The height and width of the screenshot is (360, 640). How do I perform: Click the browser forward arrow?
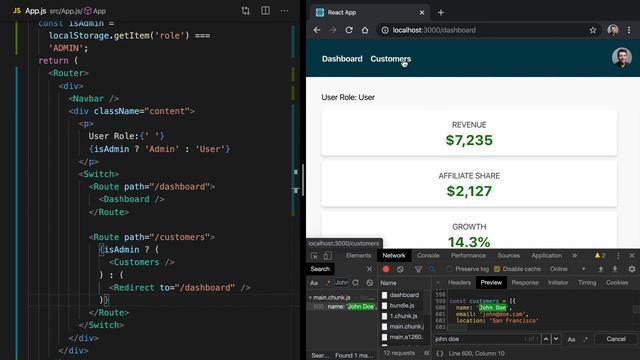coord(333,30)
